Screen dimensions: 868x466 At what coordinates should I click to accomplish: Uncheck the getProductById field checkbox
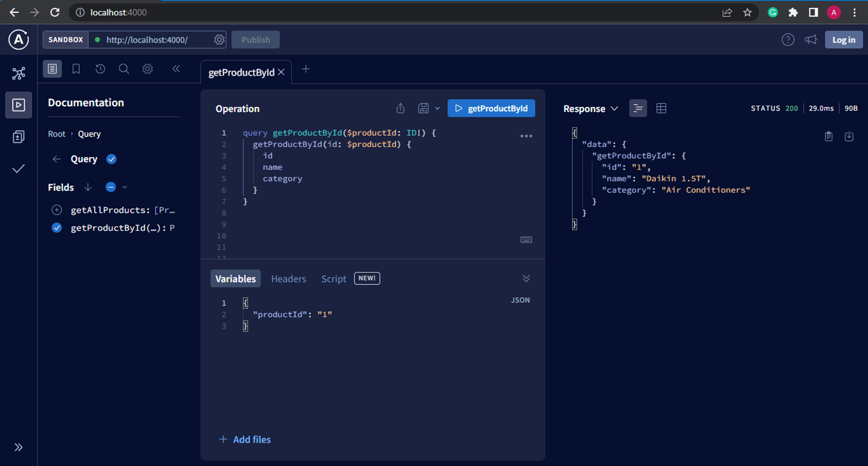click(x=57, y=228)
